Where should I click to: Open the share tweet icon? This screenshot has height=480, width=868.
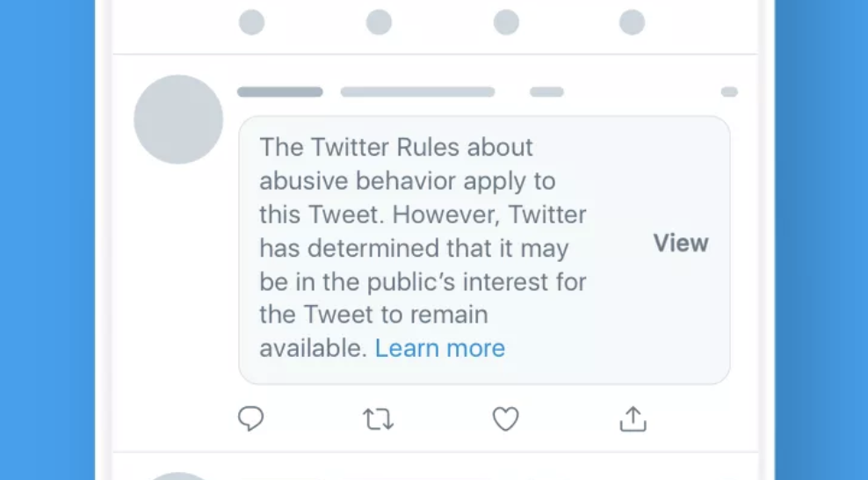(x=633, y=419)
